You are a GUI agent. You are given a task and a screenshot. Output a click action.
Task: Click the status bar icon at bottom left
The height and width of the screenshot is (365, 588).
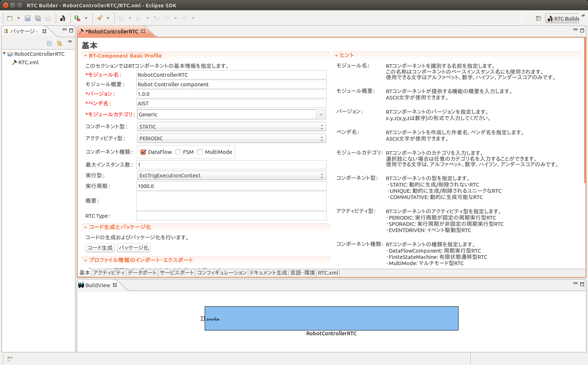pyautogui.click(x=10, y=359)
